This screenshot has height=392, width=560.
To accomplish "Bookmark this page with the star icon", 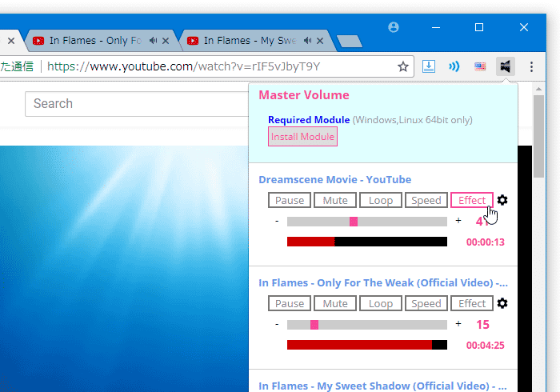I will (x=403, y=66).
